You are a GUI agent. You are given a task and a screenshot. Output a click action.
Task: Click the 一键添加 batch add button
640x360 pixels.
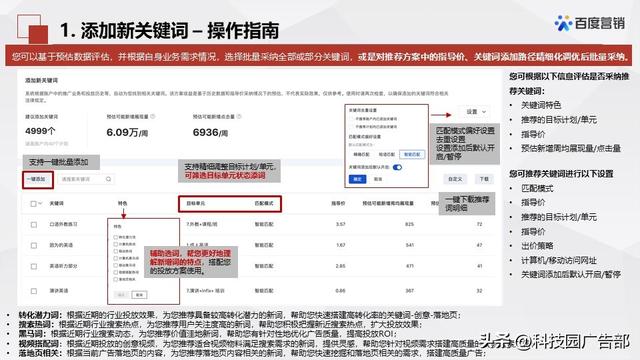pos(37,179)
